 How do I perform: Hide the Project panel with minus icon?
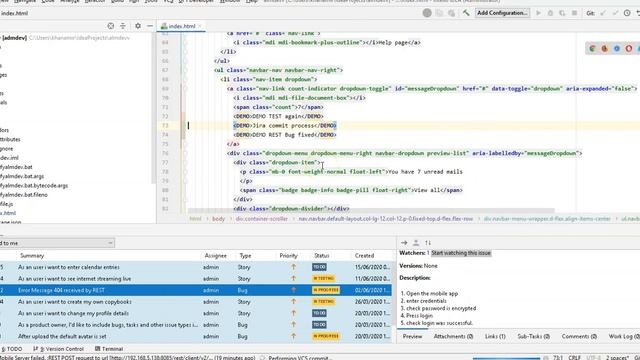(150, 26)
